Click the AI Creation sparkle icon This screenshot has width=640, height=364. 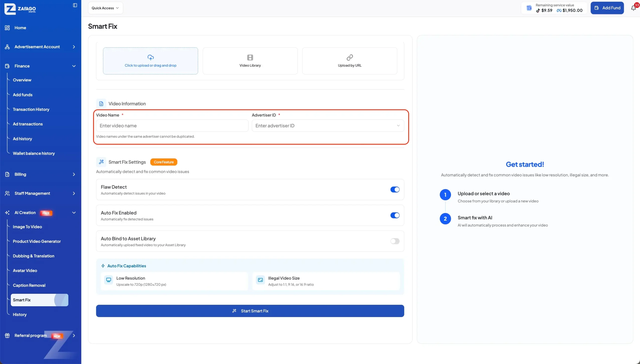7,213
